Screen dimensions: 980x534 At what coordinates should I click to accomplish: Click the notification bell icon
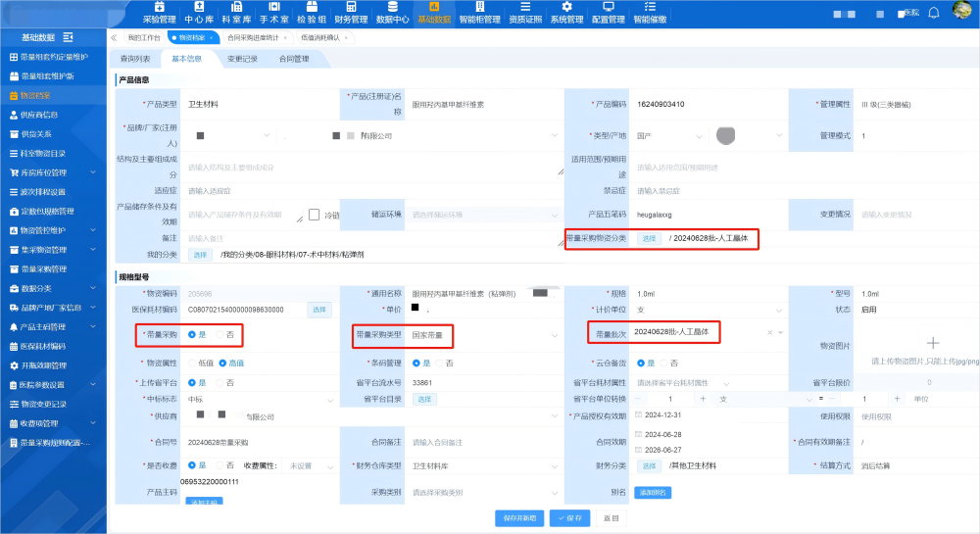[x=933, y=12]
